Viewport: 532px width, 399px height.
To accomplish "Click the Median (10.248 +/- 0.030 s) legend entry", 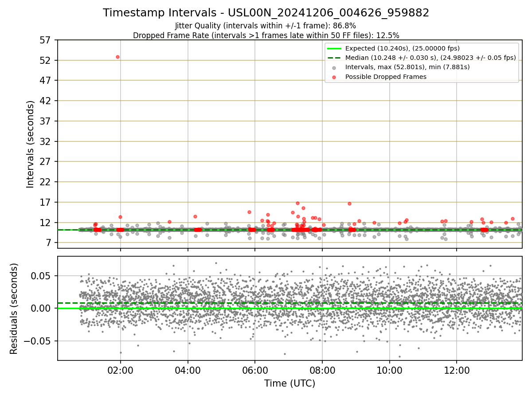I will (x=430, y=58).
